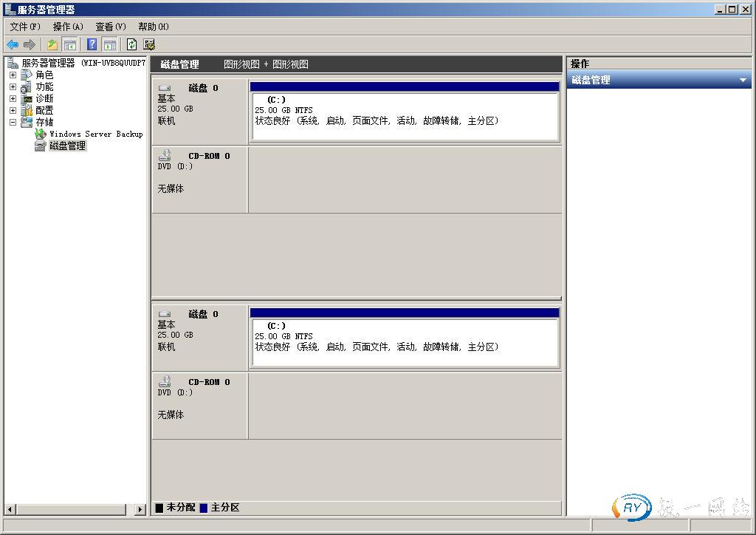The height and width of the screenshot is (535, 756).
Task: Open the 查看(V) menu
Action: (x=111, y=27)
